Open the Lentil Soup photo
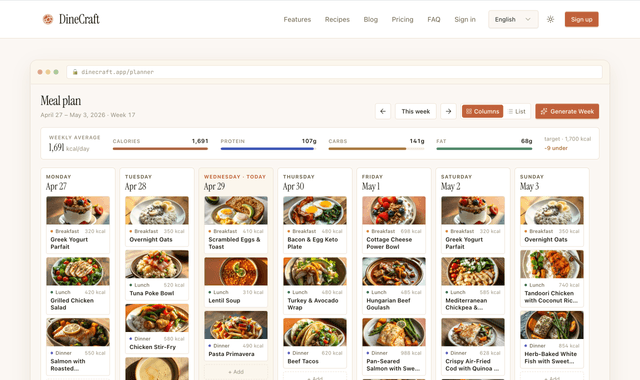640x380 pixels. point(236,271)
